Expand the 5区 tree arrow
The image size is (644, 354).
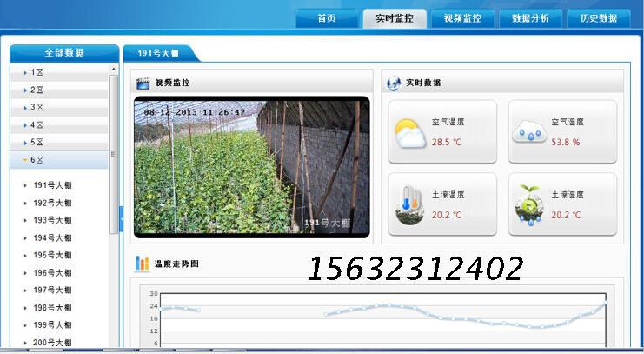point(25,143)
